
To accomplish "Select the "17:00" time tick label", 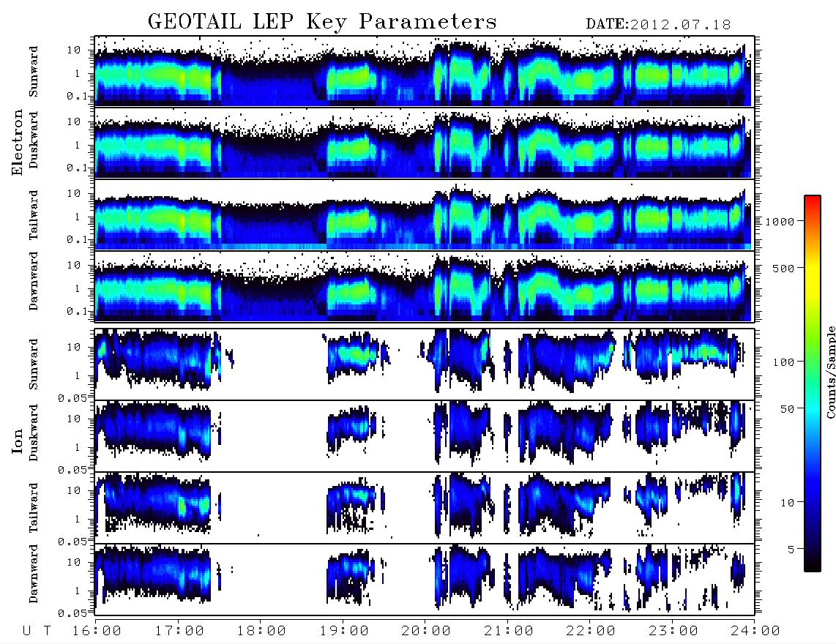I will 179,632.
